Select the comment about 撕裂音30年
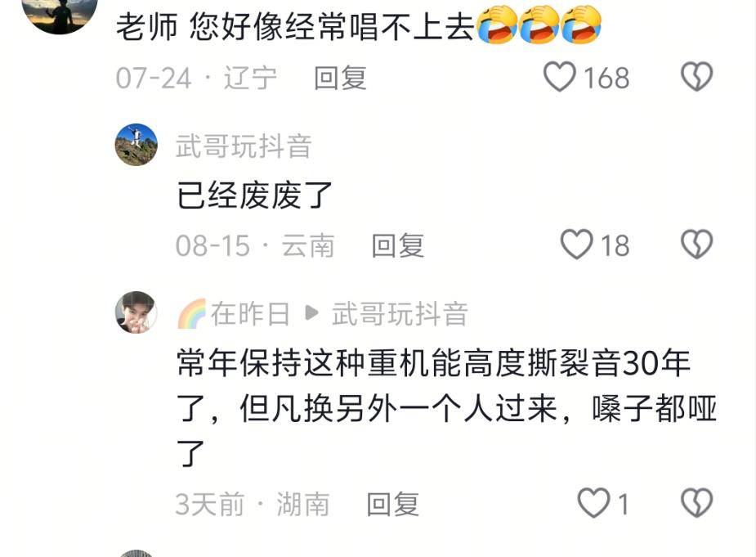Screen dimensions: 756x557 [x=446, y=408]
